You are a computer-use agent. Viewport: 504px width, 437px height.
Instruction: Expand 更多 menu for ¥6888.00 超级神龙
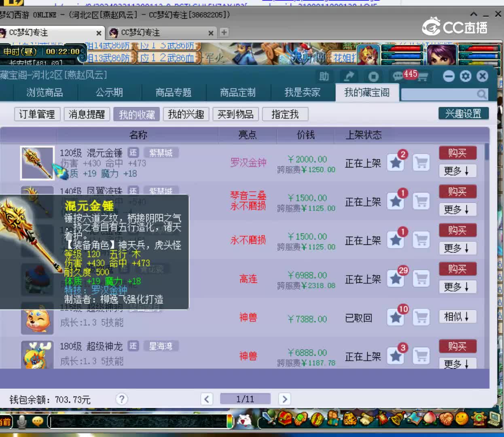(x=457, y=363)
